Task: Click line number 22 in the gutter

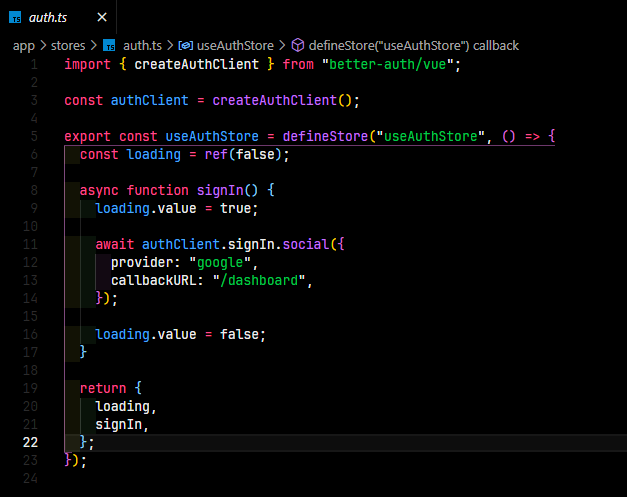Action: pos(30,442)
